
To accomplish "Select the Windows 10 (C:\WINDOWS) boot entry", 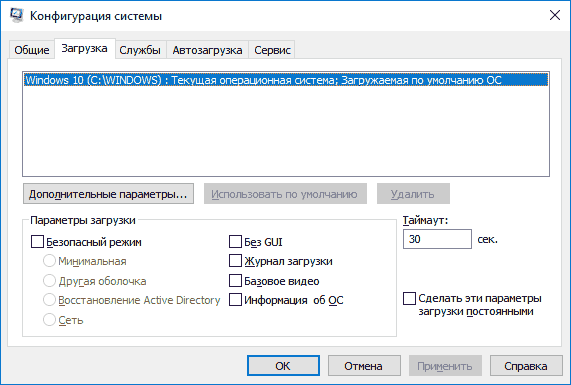I will [x=286, y=80].
